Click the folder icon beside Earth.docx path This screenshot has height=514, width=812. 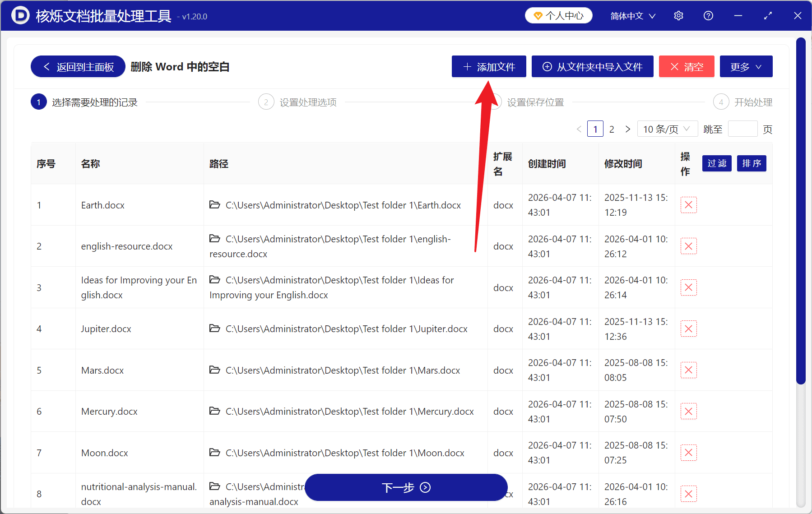pyautogui.click(x=214, y=204)
